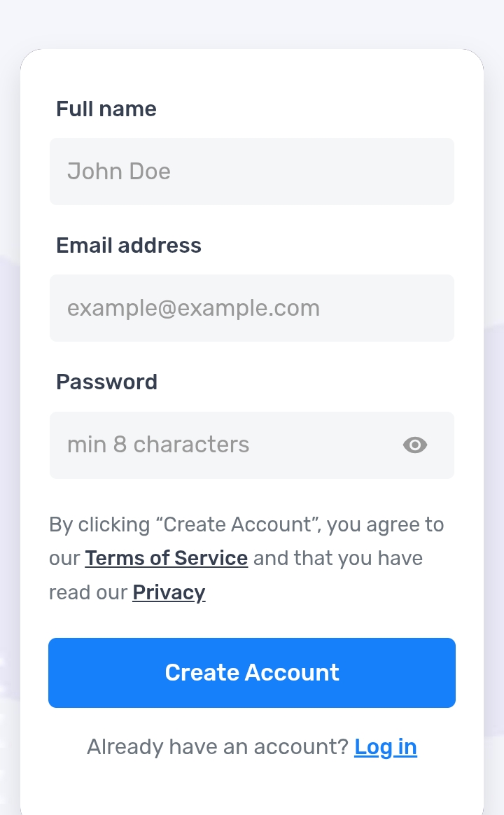This screenshot has width=504, height=815.
Task: Click the "John Doe" placeholder text
Action: (119, 172)
